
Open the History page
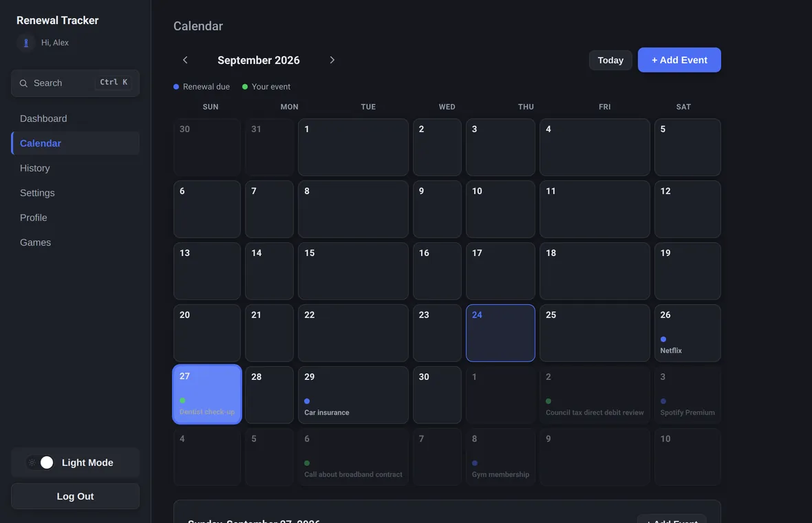(x=75, y=169)
